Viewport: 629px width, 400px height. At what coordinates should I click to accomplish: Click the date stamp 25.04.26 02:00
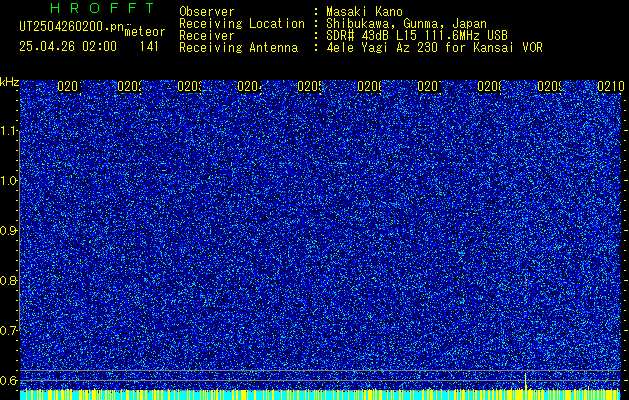coord(68,47)
